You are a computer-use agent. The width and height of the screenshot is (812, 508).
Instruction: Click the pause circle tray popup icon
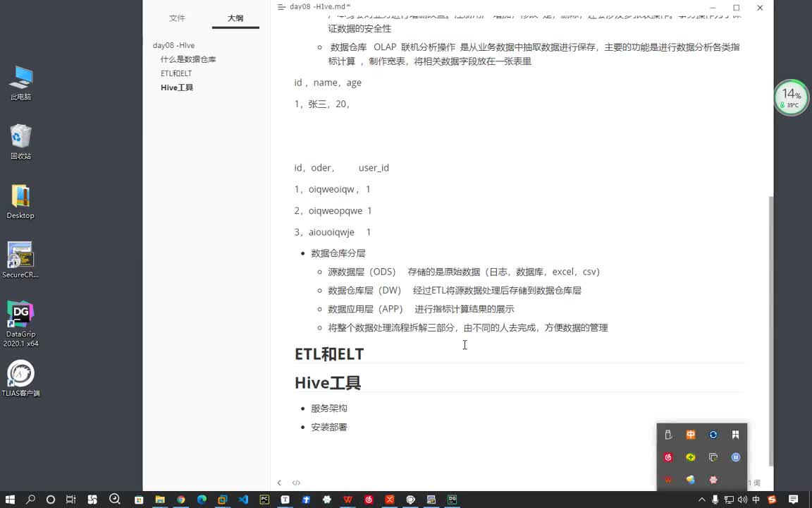click(735, 457)
